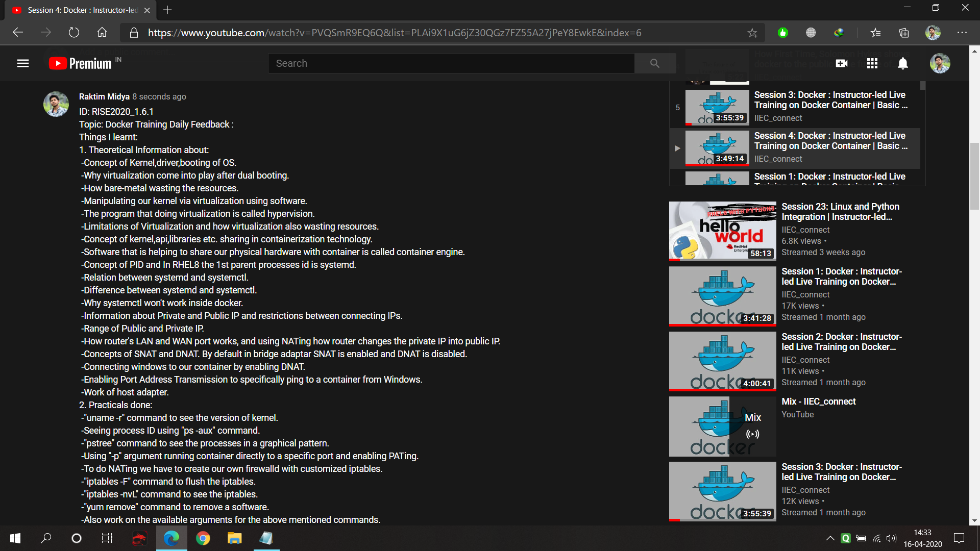Open the Mix - IIEC_connect playlist

818,402
